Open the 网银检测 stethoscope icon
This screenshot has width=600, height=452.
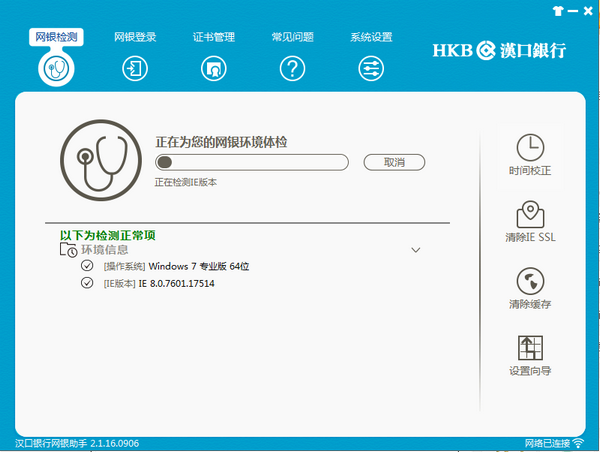point(56,69)
